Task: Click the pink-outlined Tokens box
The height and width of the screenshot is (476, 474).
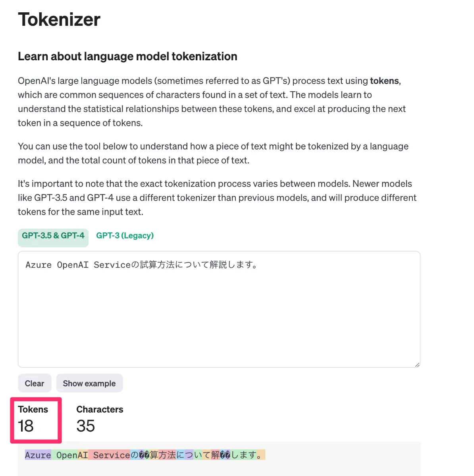Action: 36,420
